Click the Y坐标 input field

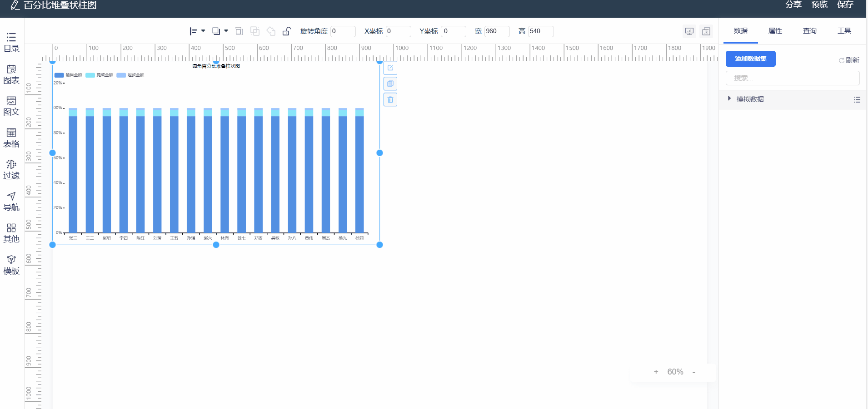[454, 31]
